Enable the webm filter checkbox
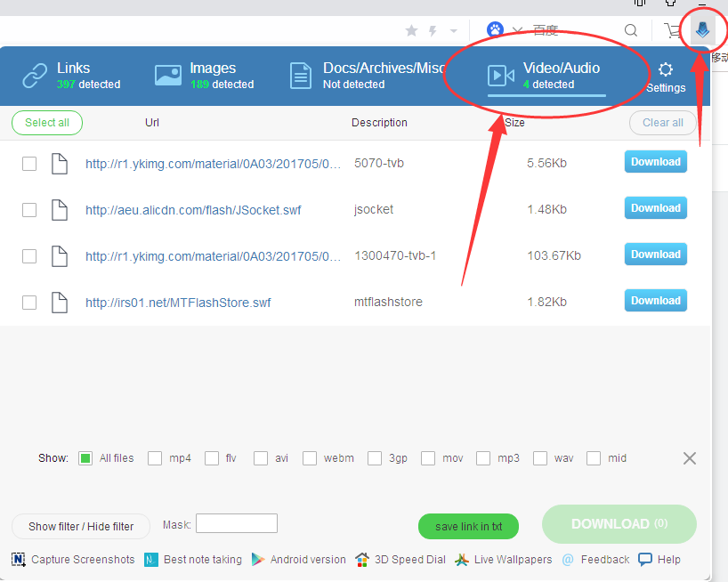The image size is (728, 582). pyautogui.click(x=310, y=458)
